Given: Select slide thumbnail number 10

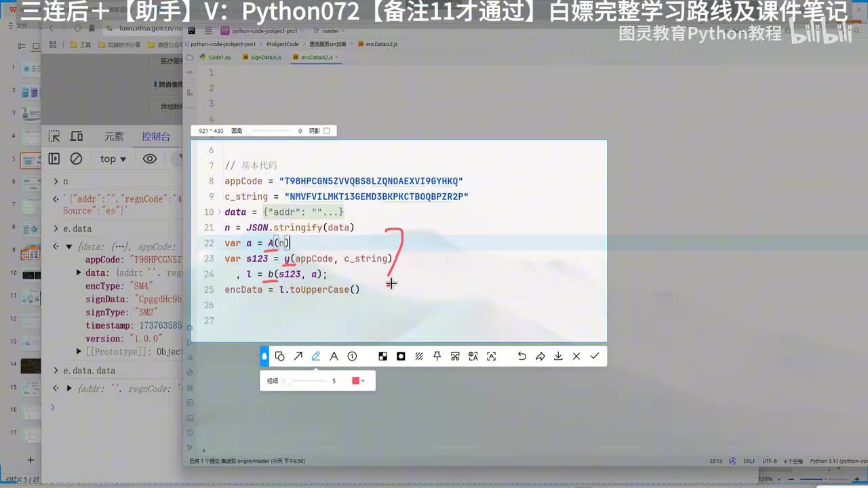Looking at the screenshot, I should click(x=31, y=274).
